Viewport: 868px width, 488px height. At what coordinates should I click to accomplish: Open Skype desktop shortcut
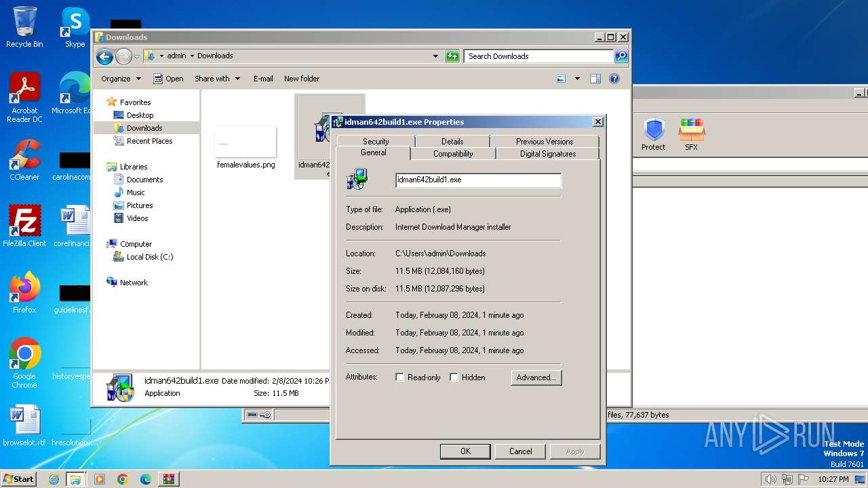pos(75,27)
